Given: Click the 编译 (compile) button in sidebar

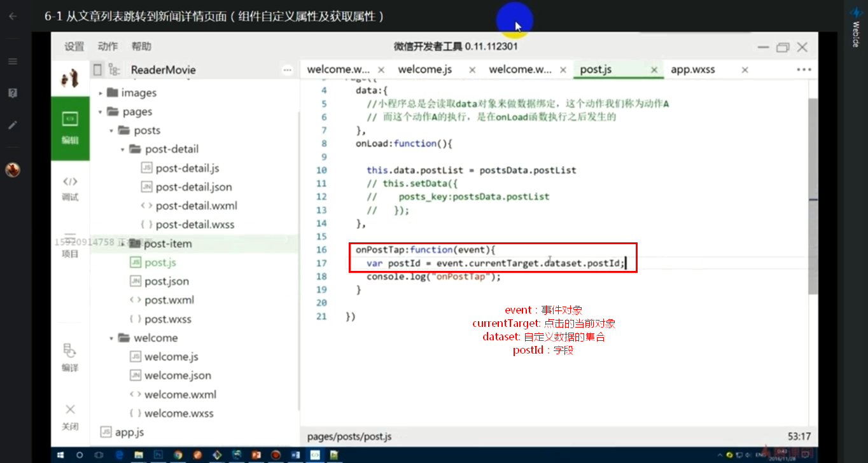Looking at the screenshot, I should 70,358.
